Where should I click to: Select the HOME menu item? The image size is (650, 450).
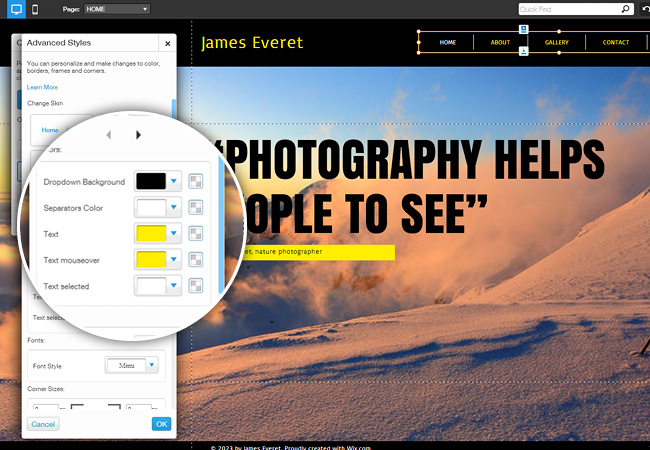447,42
